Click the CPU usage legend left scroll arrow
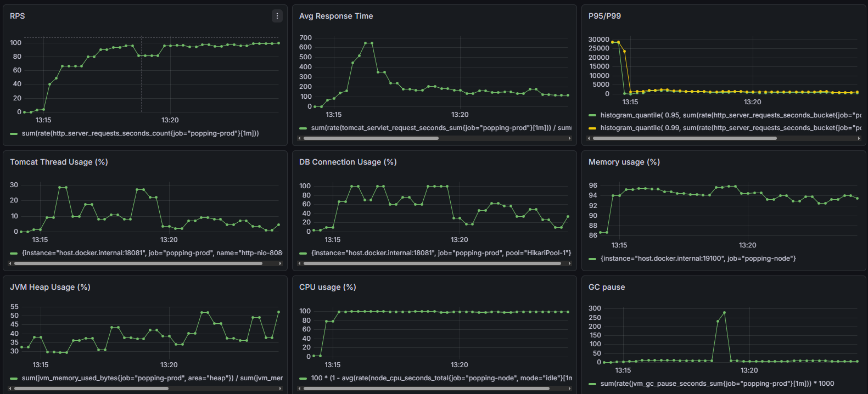This screenshot has height=394, width=868. tap(299, 389)
